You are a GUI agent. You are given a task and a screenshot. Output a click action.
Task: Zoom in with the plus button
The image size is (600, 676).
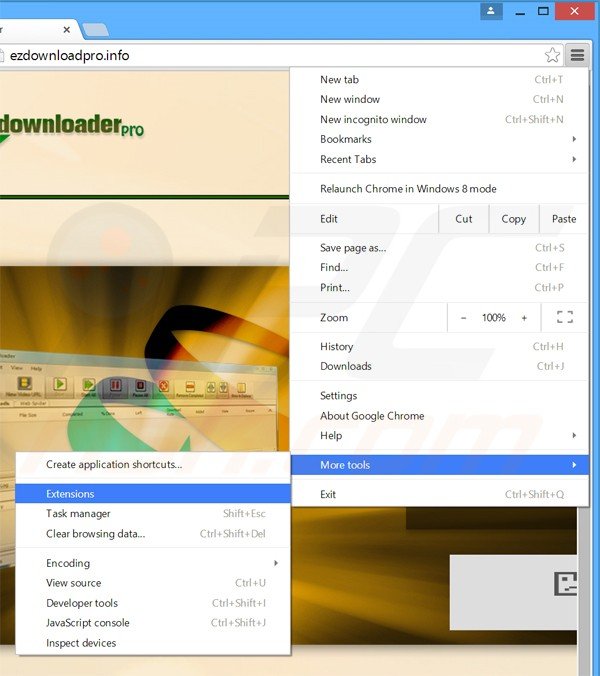(x=524, y=317)
